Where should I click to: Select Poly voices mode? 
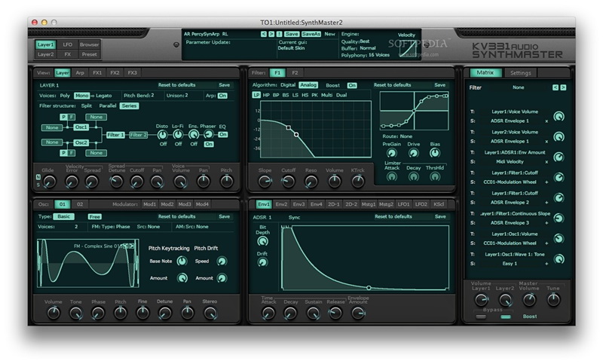(65, 96)
